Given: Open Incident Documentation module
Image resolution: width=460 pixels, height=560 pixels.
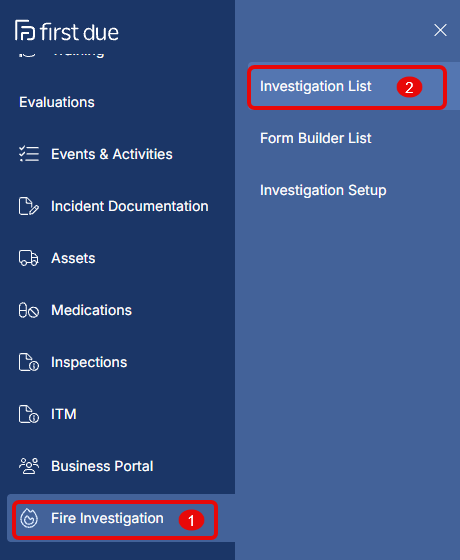Looking at the screenshot, I should point(130,206).
